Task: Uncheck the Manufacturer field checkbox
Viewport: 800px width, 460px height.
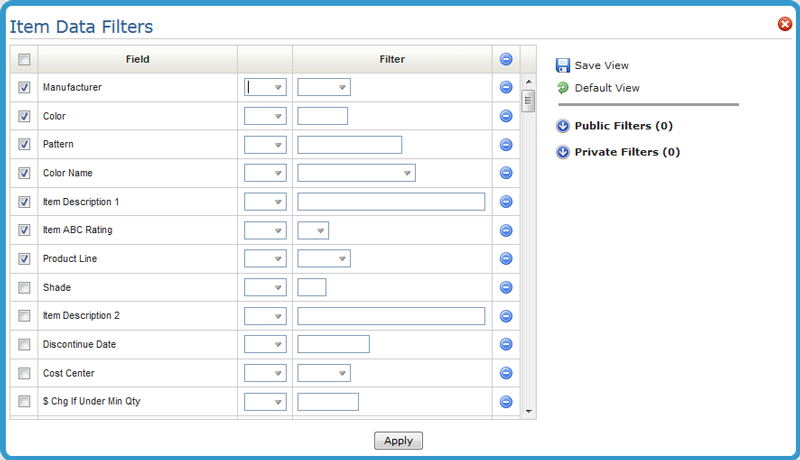Action: click(x=25, y=88)
